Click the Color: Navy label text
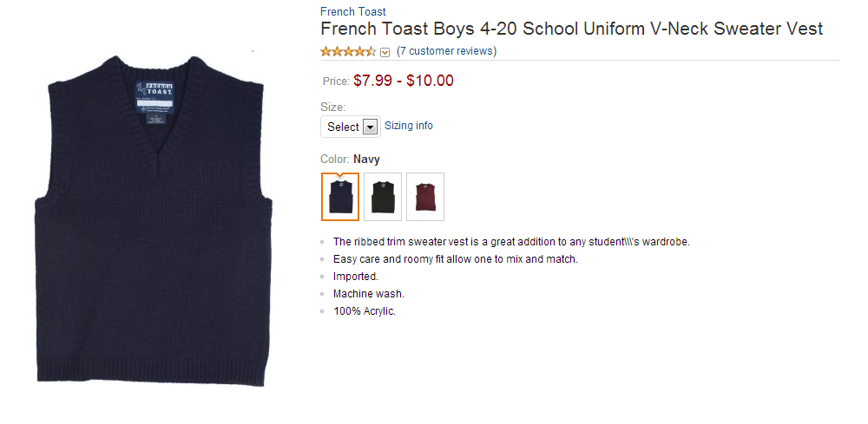 [351, 160]
